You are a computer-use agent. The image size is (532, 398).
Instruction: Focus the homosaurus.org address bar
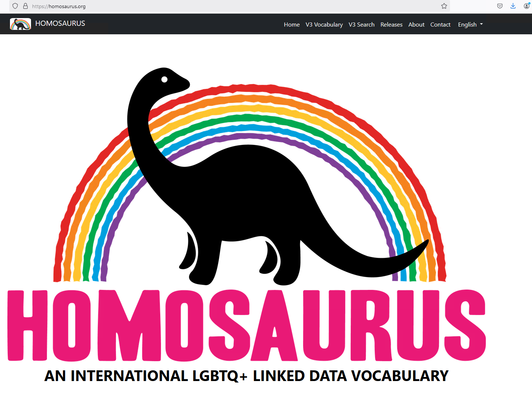tap(229, 6)
